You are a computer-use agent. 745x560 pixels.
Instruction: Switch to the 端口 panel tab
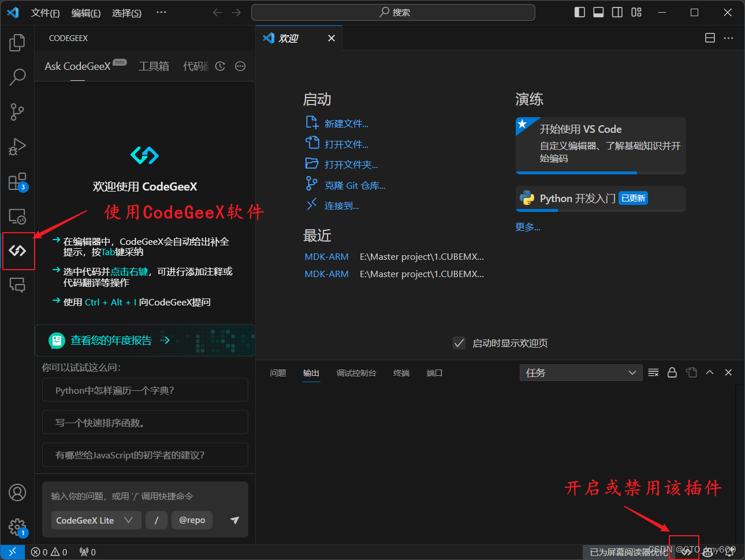point(434,373)
